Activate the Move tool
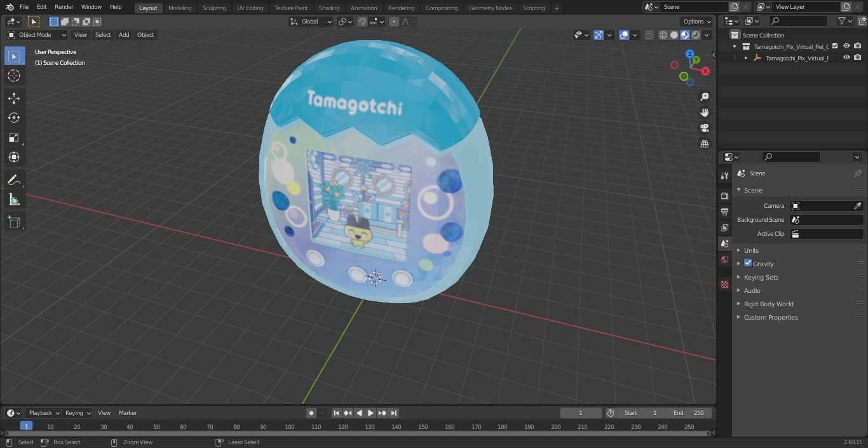This screenshot has width=868, height=448. tap(14, 98)
